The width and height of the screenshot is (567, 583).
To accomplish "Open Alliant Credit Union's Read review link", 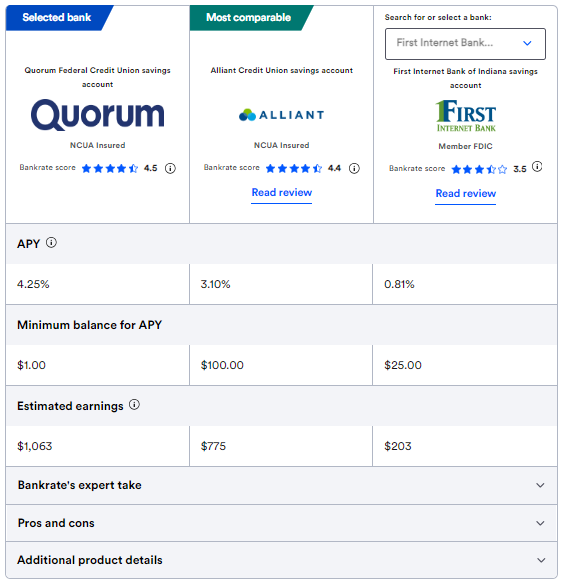I will click(x=281, y=193).
